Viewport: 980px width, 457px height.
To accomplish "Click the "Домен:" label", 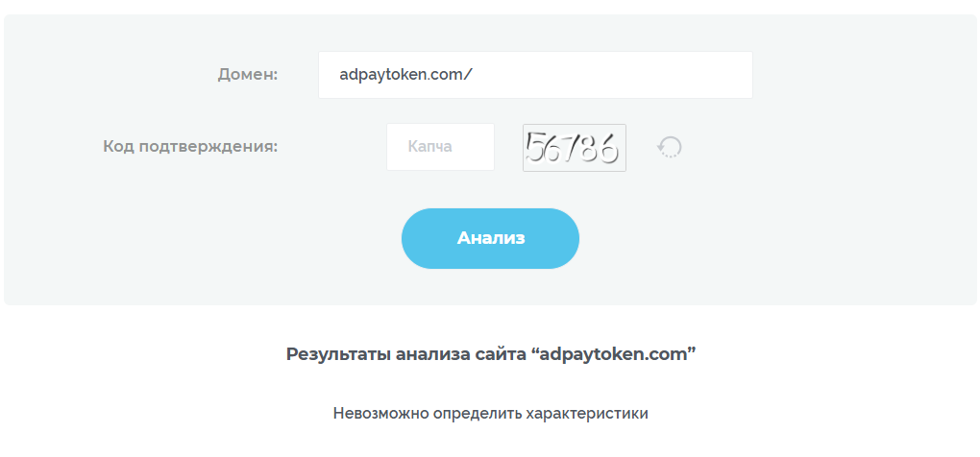I will [248, 75].
